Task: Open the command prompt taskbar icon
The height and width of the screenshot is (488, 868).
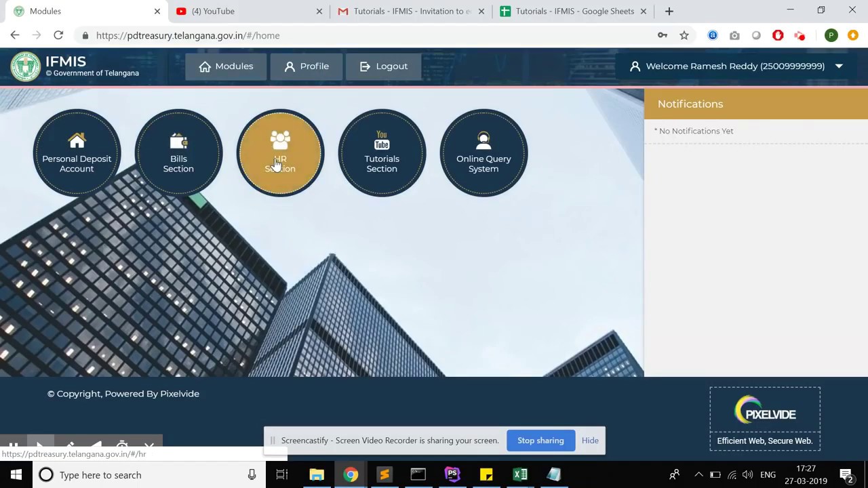Action: click(418, 474)
